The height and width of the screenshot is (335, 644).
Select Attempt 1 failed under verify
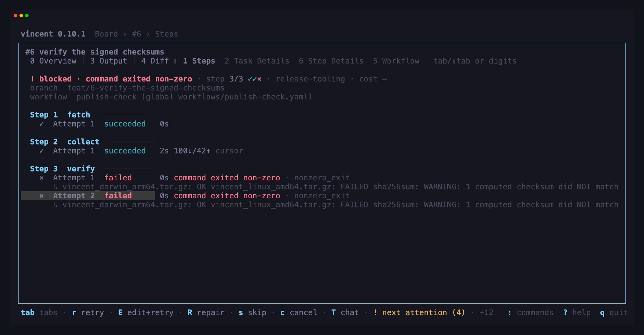tap(92, 178)
